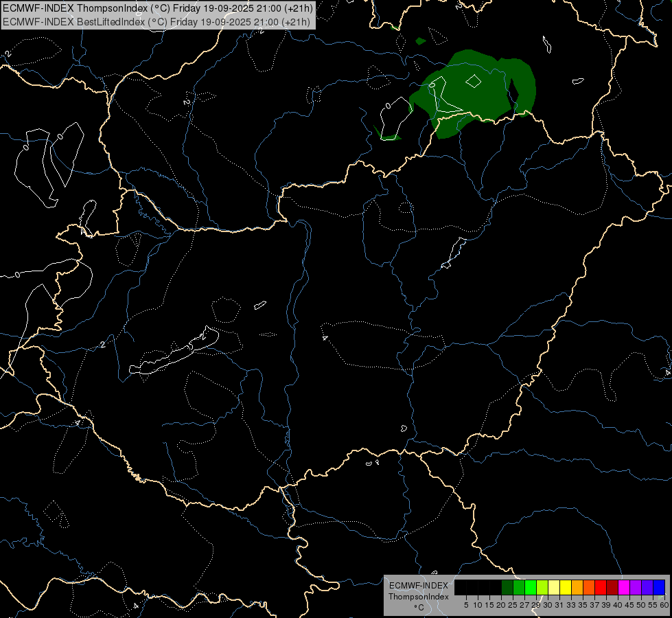Select the dark green 20-25 legend swatch
Image resolution: width=672 pixels, height=618 pixels.
coord(507,587)
